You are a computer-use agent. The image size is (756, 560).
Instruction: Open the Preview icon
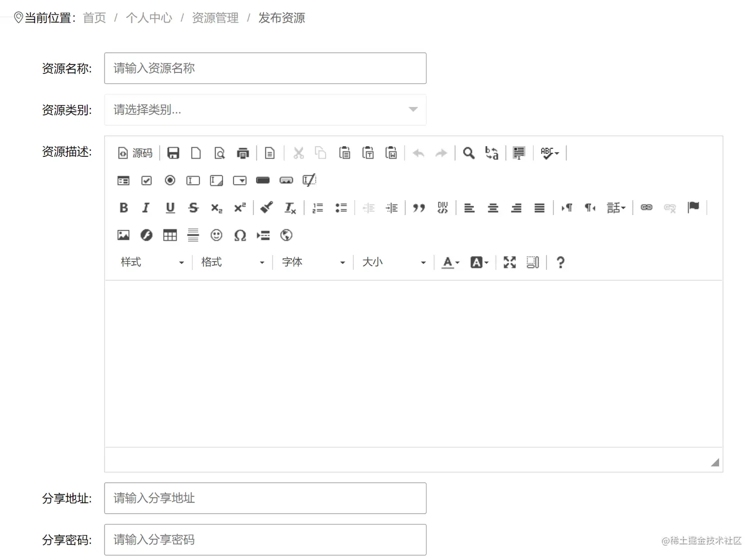219,153
